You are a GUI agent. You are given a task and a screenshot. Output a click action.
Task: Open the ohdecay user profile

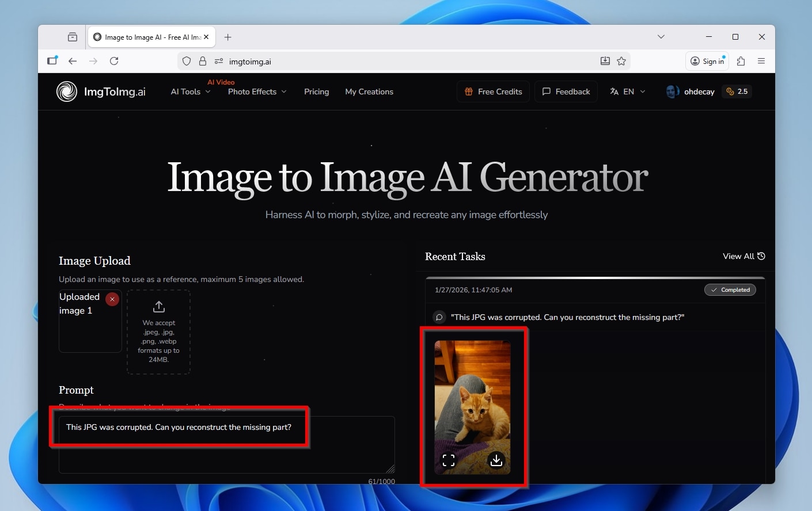(690, 92)
